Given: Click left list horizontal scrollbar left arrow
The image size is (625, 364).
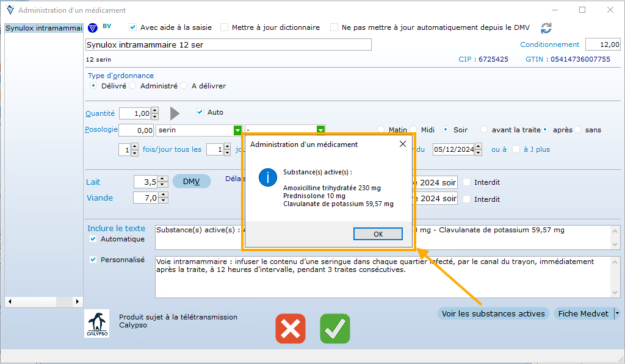Looking at the screenshot, I should coord(10,301).
